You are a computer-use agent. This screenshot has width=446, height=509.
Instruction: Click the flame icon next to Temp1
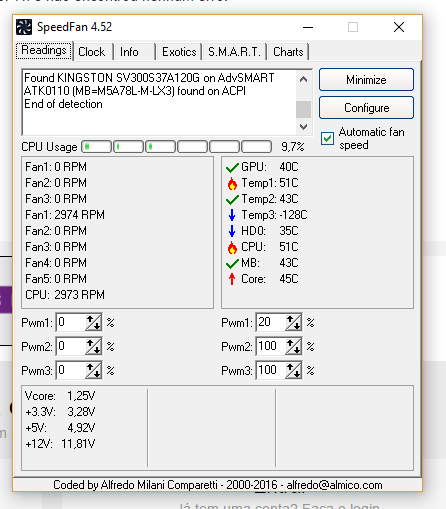coord(232,183)
